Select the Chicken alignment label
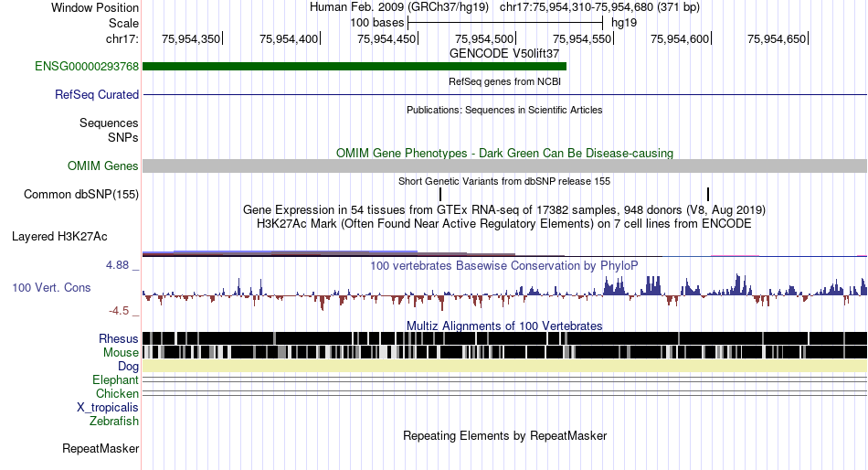Image resolution: width=868 pixels, height=470 pixels. [x=117, y=393]
